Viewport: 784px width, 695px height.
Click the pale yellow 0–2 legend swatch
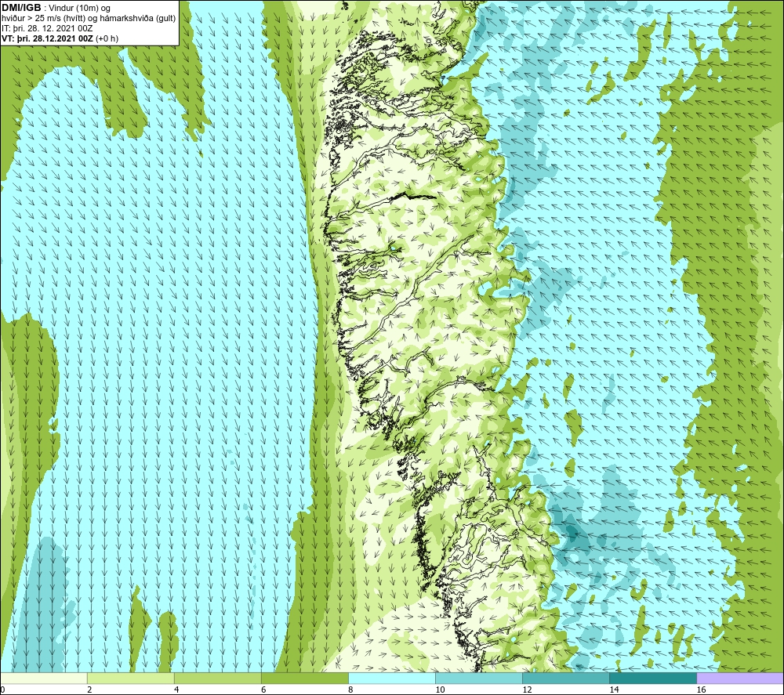pyautogui.click(x=43, y=678)
